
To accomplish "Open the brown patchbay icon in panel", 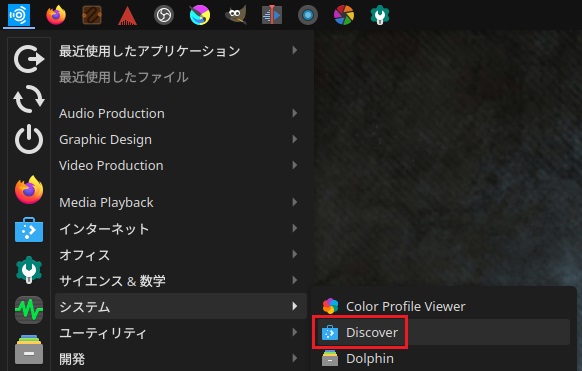I will (x=92, y=15).
